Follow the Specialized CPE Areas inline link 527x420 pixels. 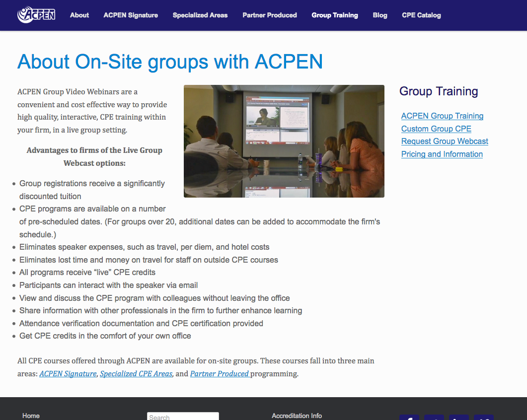136,373
